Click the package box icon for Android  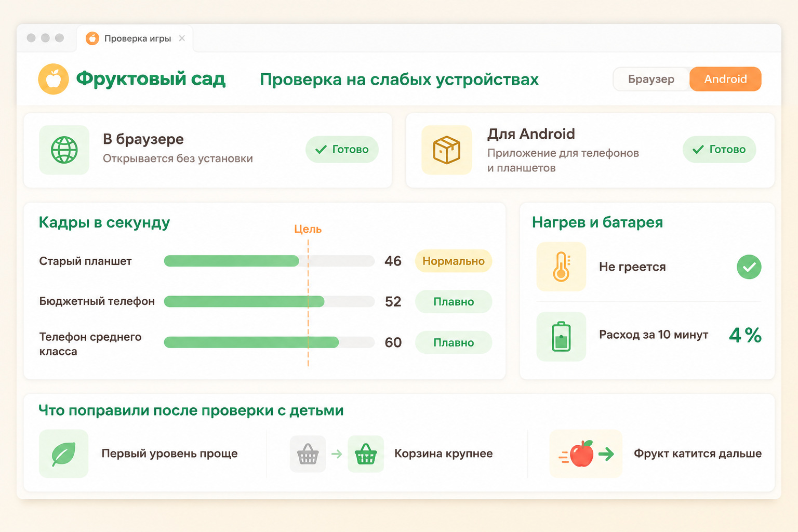[x=447, y=150]
